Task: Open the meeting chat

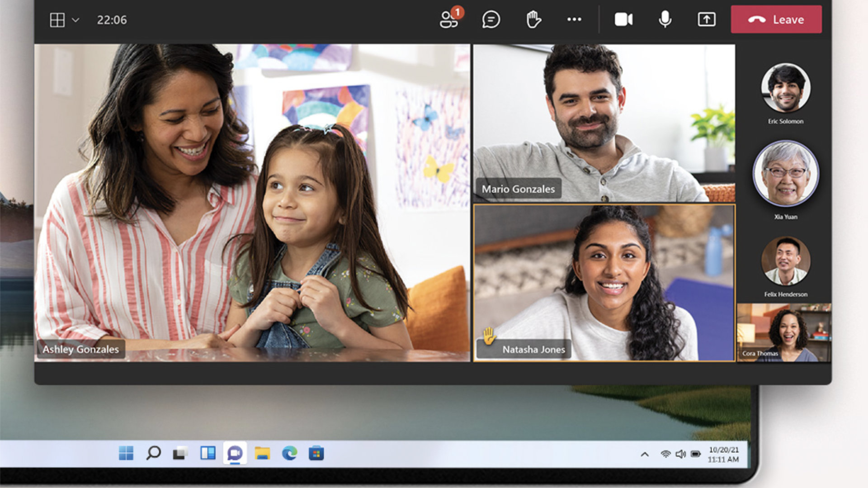Action: coord(491,19)
